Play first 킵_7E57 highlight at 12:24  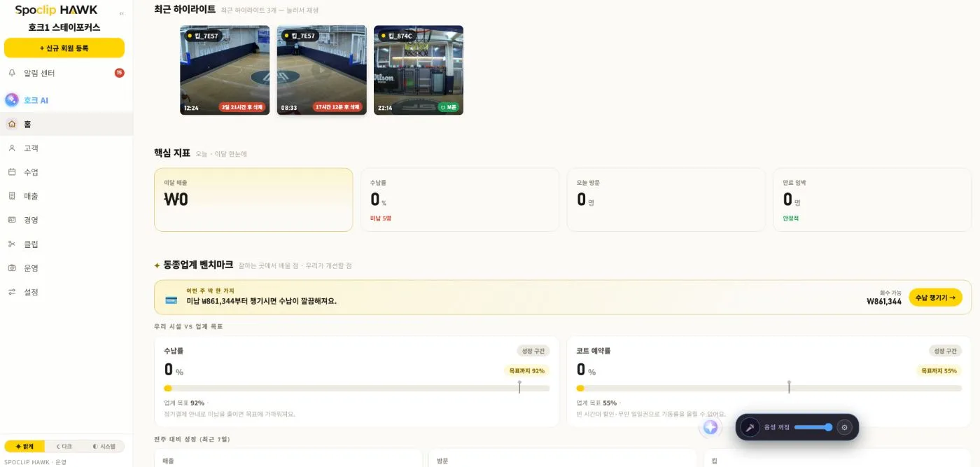225,70
